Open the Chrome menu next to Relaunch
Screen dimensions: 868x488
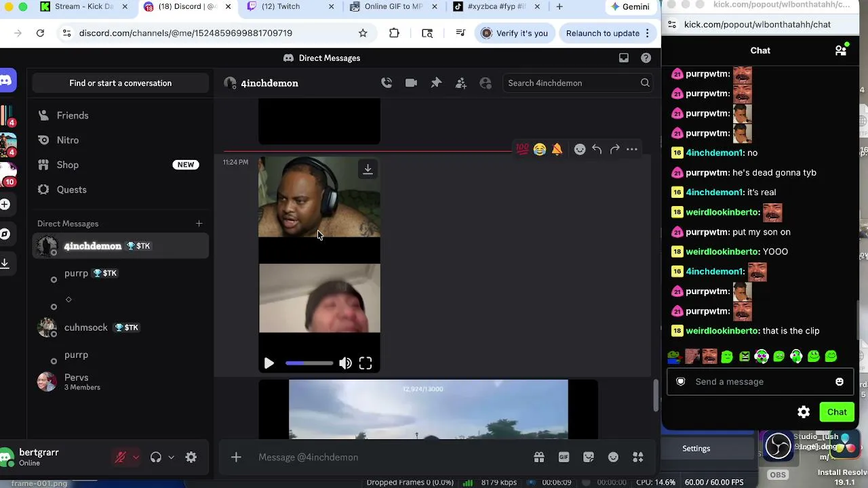(x=648, y=33)
